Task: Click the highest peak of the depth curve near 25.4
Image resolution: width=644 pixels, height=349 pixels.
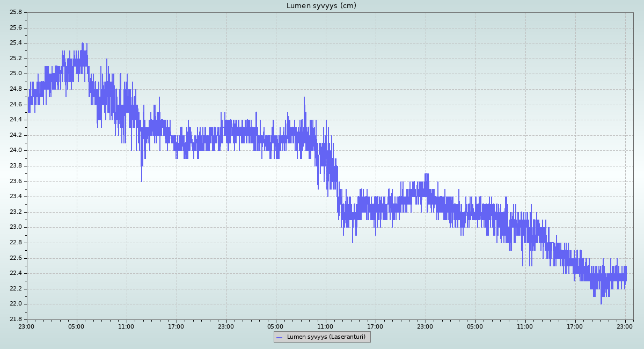Action: [x=83, y=43]
